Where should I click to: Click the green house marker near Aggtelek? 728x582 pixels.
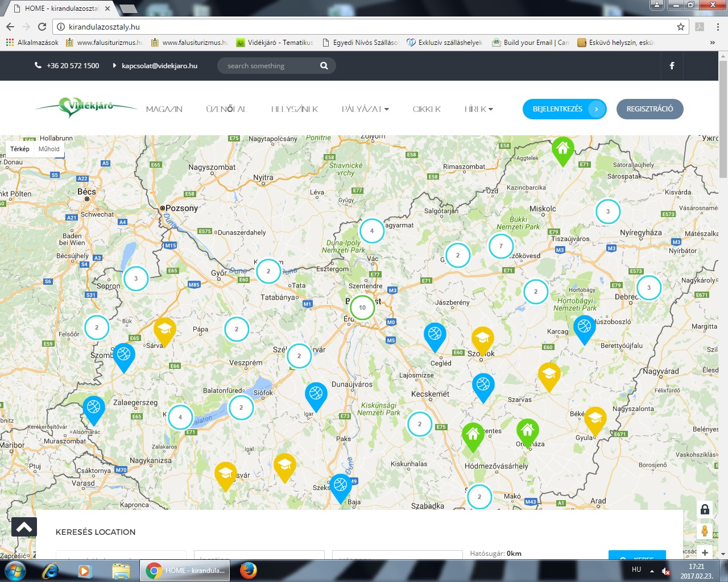point(562,149)
